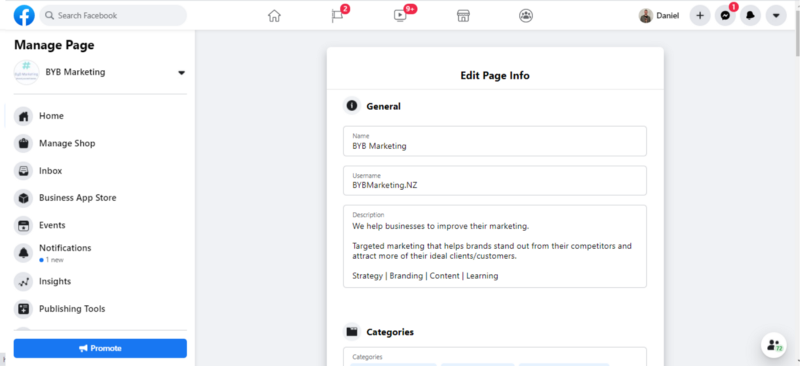The width and height of the screenshot is (800, 366).
Task: Click the Description text area
Action: 495,247
